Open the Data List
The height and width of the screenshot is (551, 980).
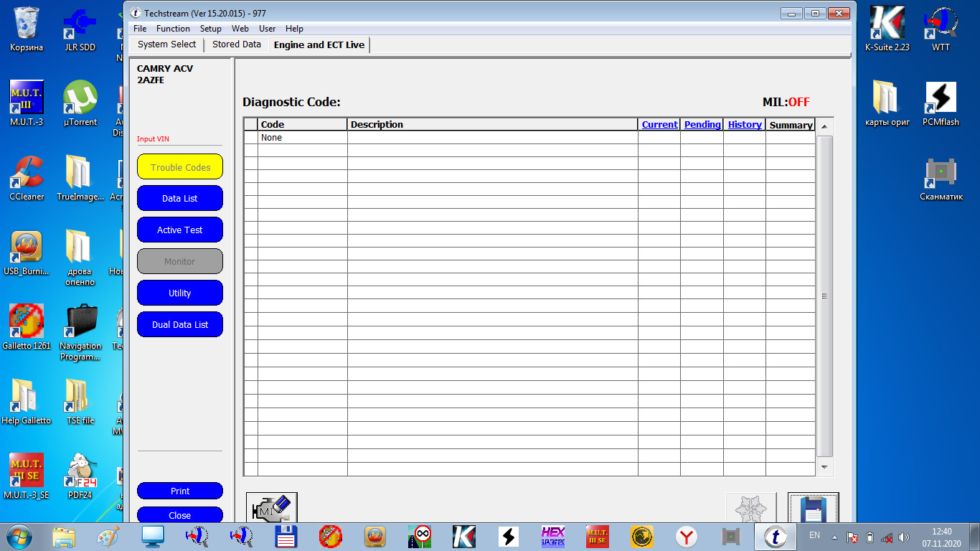pos(180,199)
